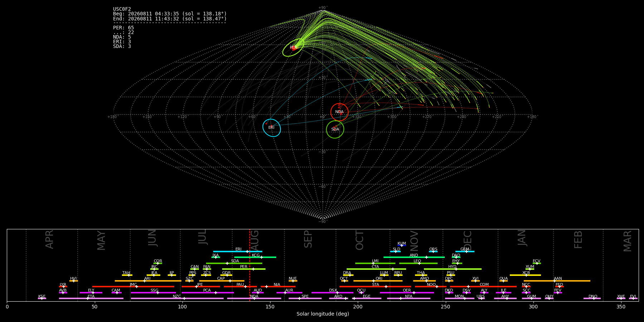Click the KCG green activity bar
This screenshot has width=644, height=322.
click(x=255, y=257)
